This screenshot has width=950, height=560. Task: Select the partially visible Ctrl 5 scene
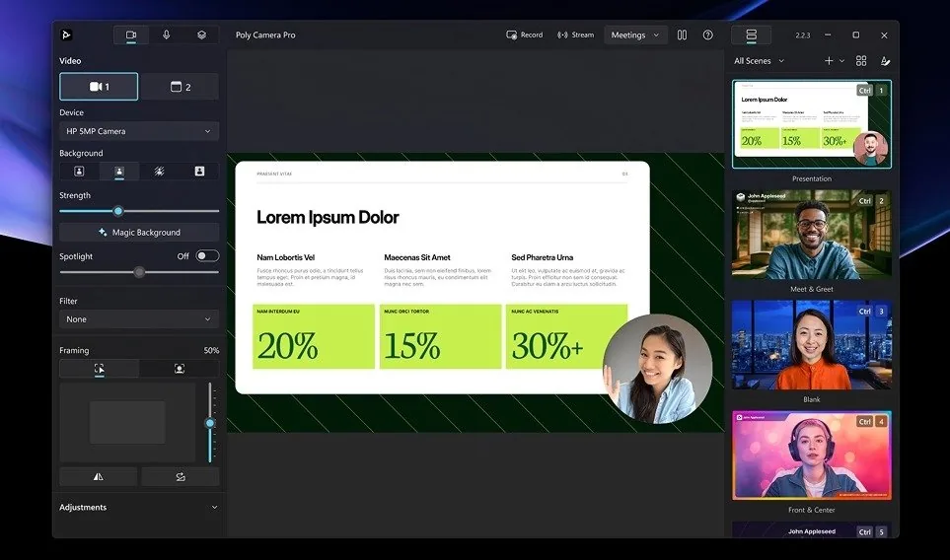811,529
